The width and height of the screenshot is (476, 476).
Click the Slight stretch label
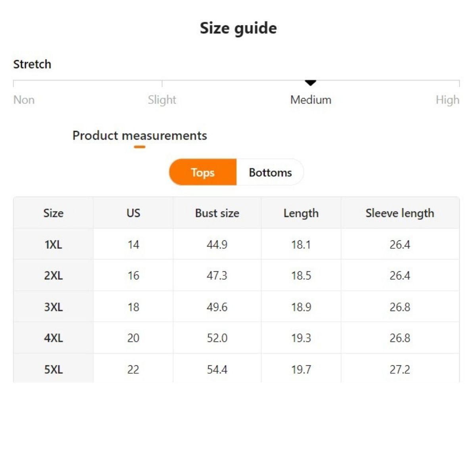click(x=162, y=100)
